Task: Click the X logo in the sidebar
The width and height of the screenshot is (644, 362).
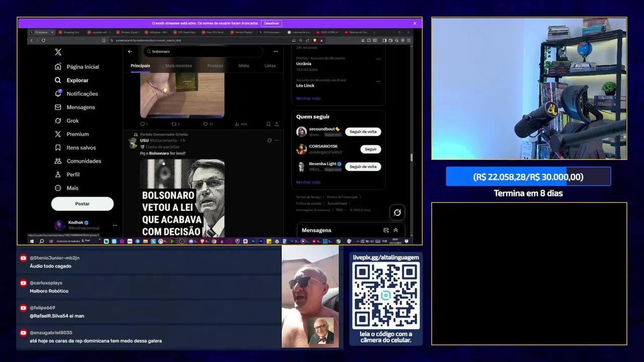Action: click(58, 52)
